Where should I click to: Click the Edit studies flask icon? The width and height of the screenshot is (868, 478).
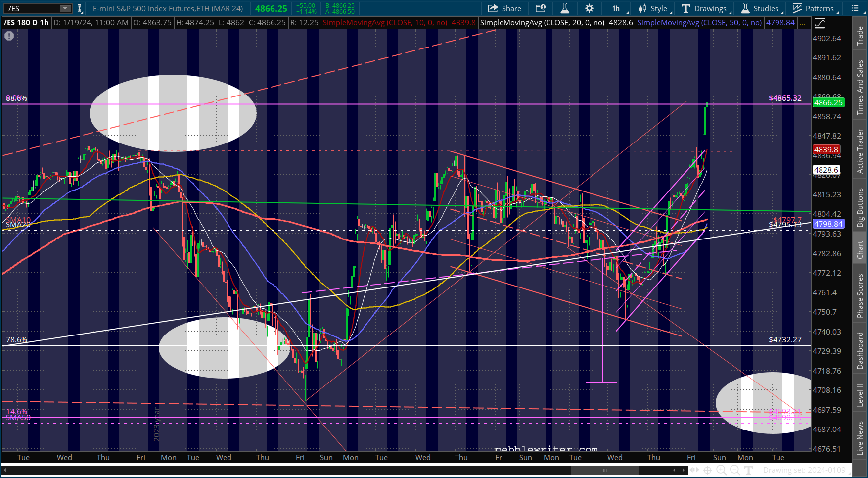tap(565, 8)
